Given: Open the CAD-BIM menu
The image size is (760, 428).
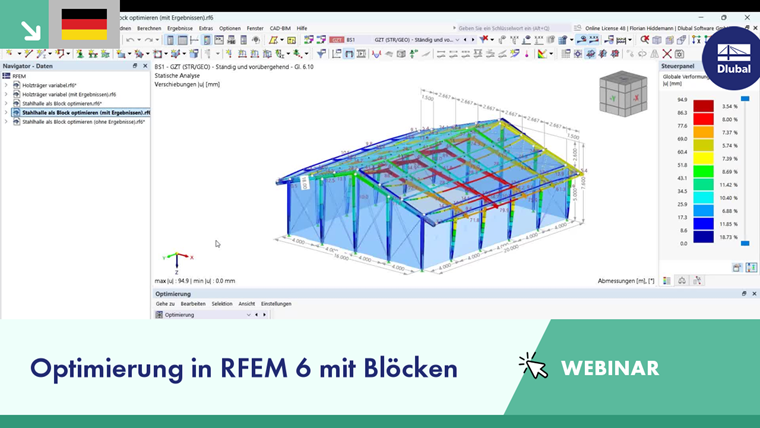Looking at the screenshot, I should point(280,29).
